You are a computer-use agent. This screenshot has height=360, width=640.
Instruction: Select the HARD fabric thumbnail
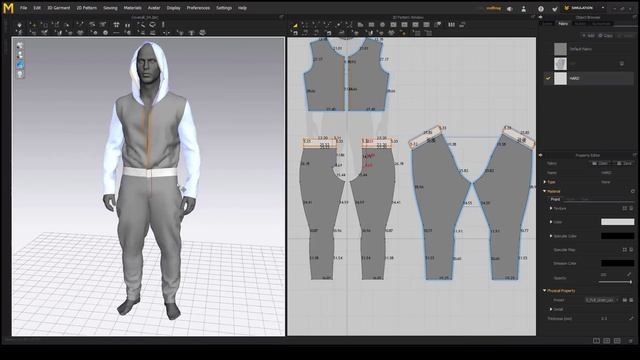pos(560,78)
